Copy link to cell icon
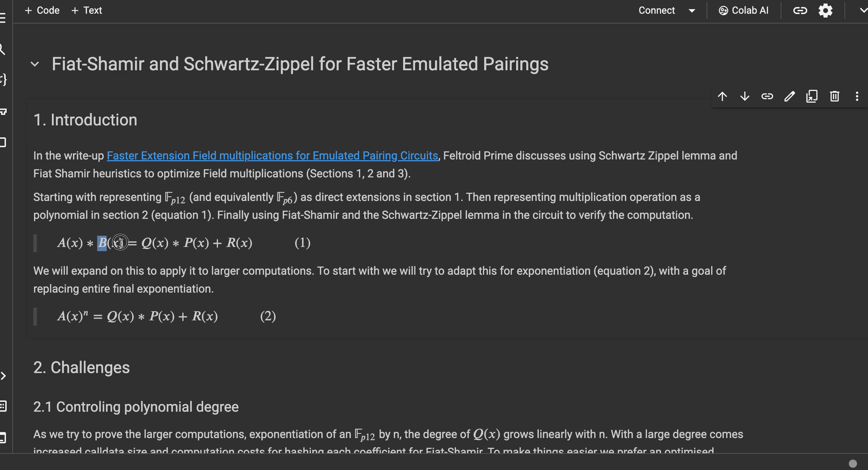 click(767, 96)
